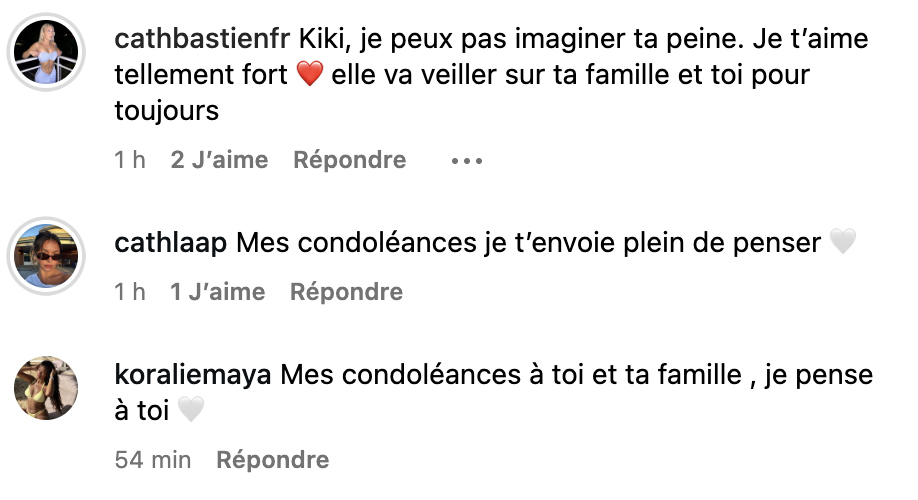Reply to cathbastienfr's comment via Répondre
This screenshot has height=500, width=918.
pos(349,160)
